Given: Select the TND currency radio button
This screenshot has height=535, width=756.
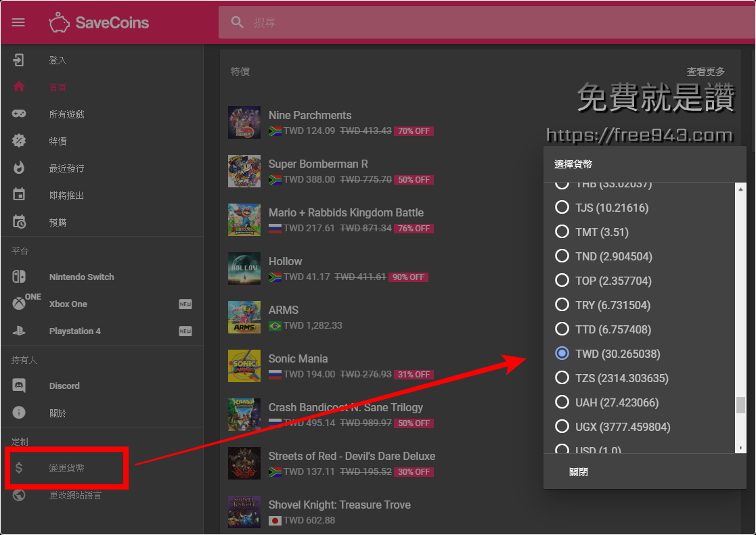Looking at the screenshot, I should click(x=562, y=256).
